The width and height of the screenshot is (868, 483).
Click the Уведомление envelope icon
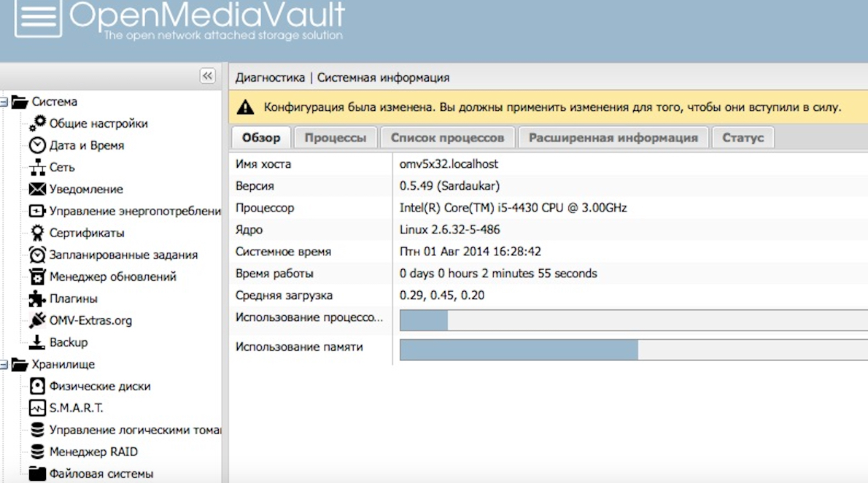coord(37,189)
